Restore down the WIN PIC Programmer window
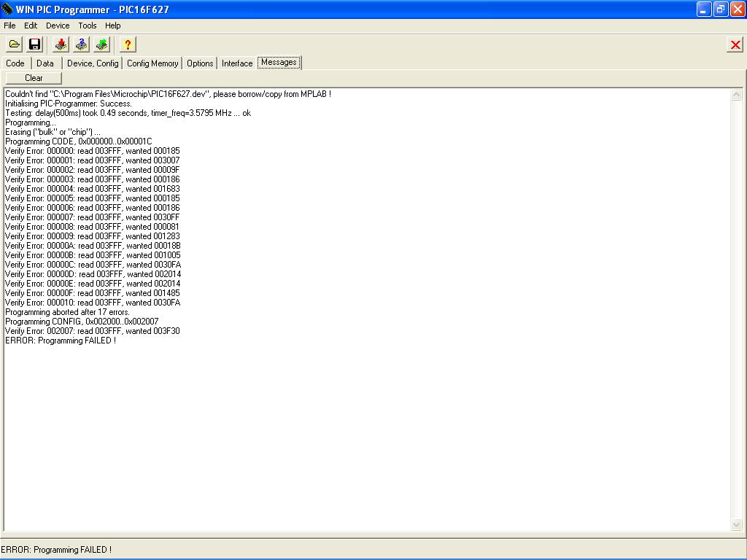Image resolution: width=747 pixels, height=560 pixels. (x=721, y=9)
